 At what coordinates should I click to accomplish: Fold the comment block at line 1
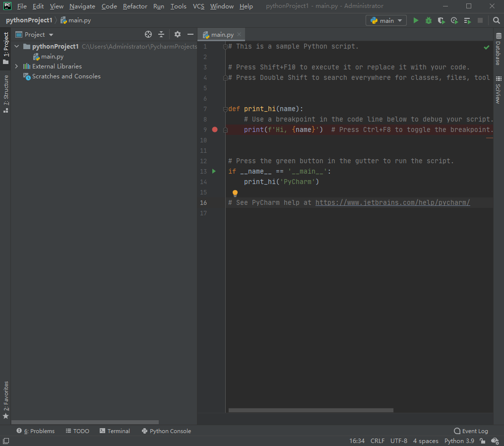(x=225, y=47)
